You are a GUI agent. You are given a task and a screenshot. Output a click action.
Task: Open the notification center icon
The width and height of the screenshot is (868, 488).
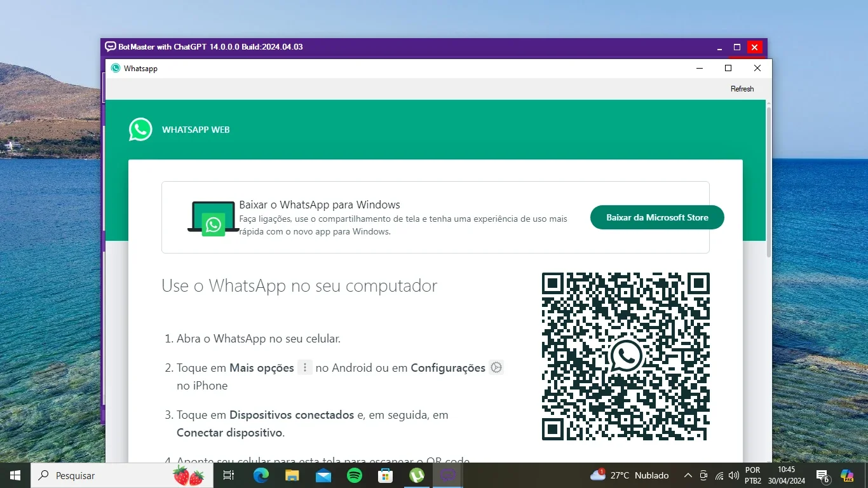(x=823, y=476)
